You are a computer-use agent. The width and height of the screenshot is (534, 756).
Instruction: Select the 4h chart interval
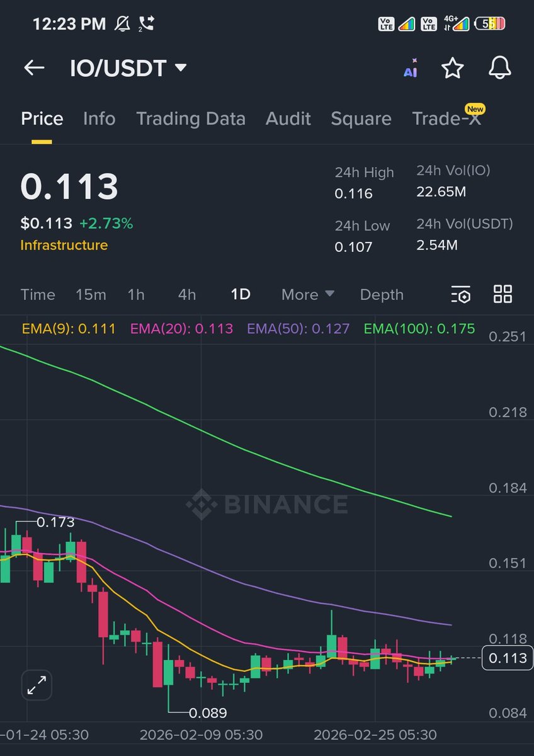click(187, 294)
